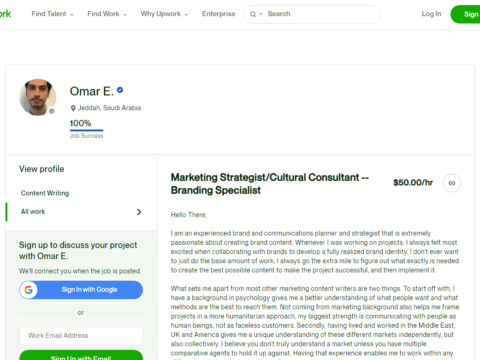Click the online status dot on avatar
Screen dimensions: 480x360
point(52,111)
